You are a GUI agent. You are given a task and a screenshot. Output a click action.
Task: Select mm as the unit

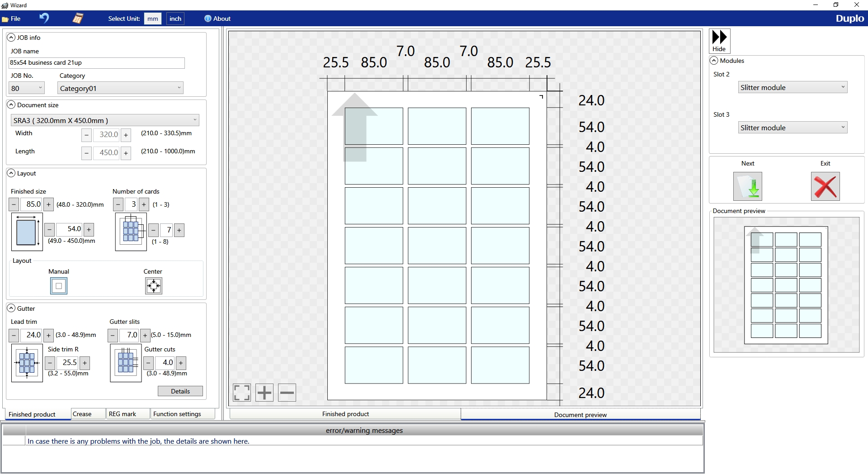coord(153,19)
